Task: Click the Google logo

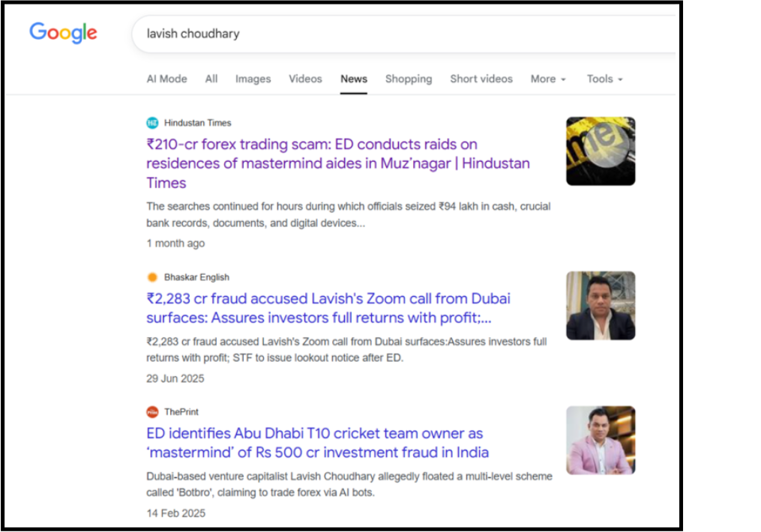Action: (63, 33)
